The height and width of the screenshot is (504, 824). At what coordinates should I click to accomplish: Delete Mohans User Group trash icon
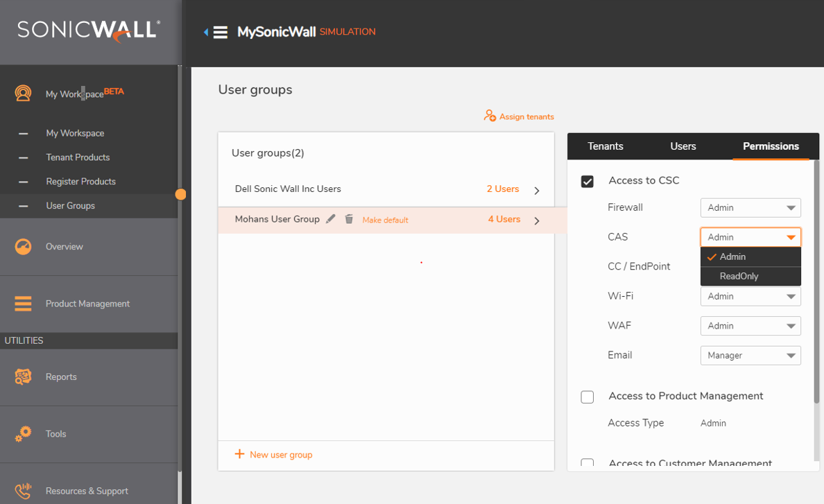pyautogui.click(x=349, y=219)
